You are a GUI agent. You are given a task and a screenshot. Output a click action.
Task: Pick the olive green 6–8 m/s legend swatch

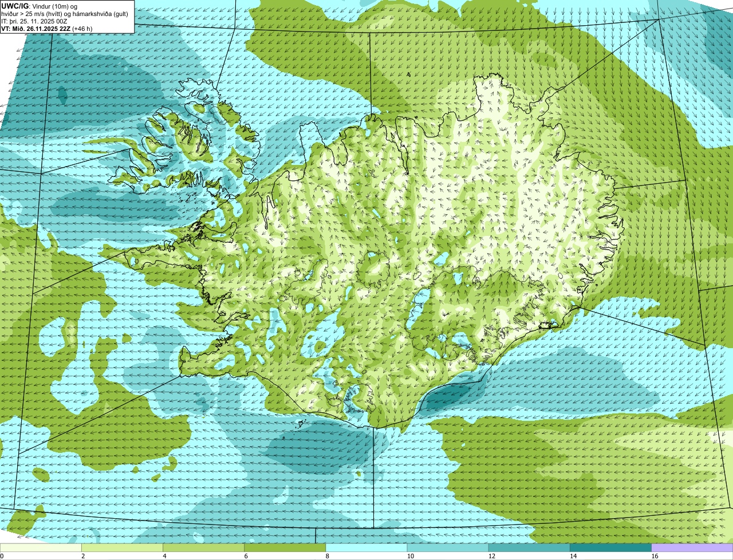tap(285, 548)
